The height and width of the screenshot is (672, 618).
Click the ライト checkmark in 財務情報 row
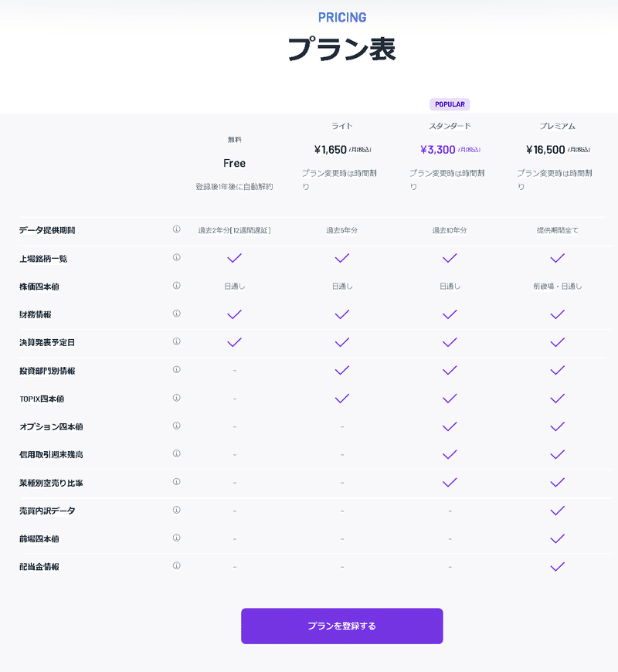[x=342, y=314]
